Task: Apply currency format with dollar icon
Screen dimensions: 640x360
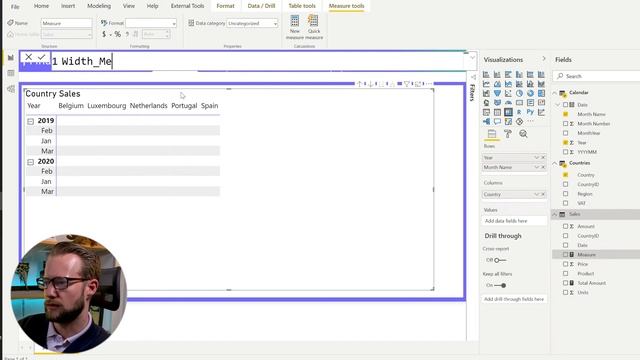Action: 104,34
